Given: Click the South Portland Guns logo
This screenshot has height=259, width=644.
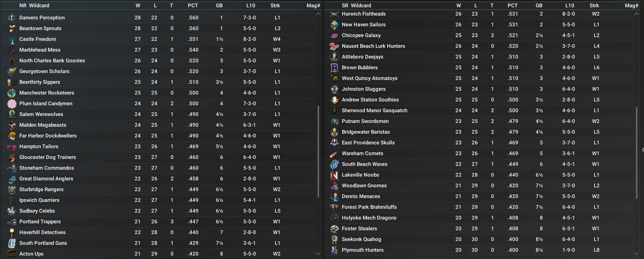Looking at the screenshot, I should (12, 243).
